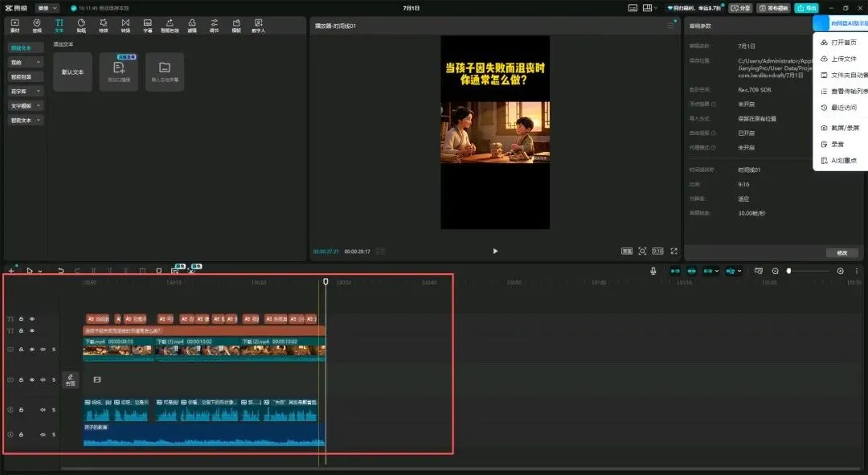Open the 字幕 captions tab

[x=148, y=26]
